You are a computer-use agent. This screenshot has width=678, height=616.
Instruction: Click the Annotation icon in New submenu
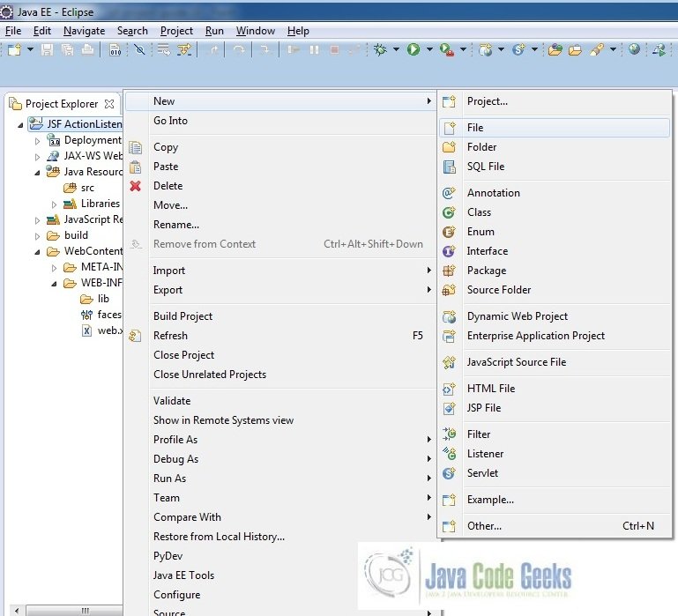[x=449, y=193]
